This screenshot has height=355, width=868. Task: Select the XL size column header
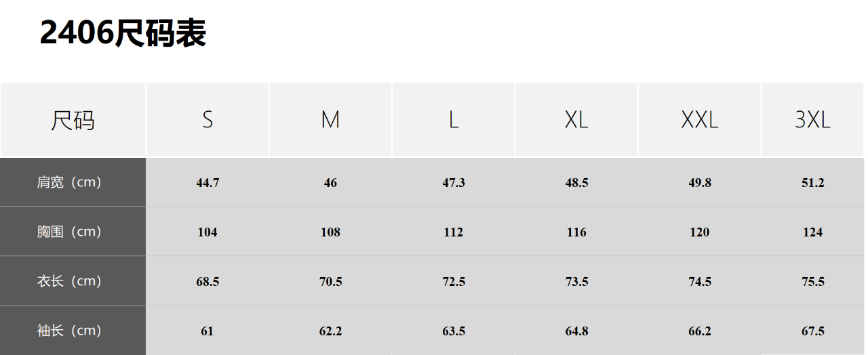576,120
